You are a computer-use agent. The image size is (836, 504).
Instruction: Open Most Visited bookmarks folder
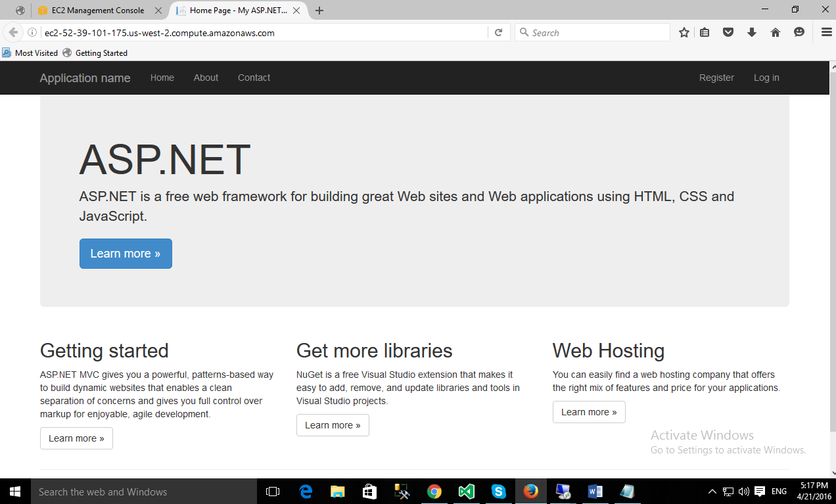30,53
